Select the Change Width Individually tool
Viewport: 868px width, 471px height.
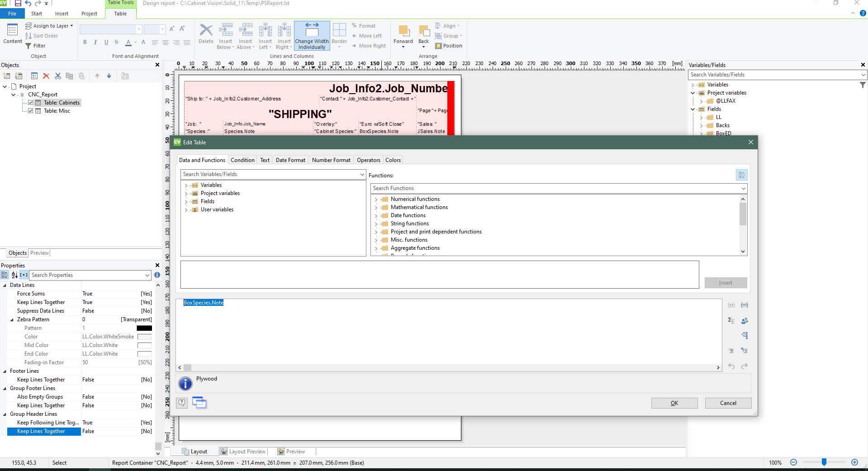tap(312, 35)
